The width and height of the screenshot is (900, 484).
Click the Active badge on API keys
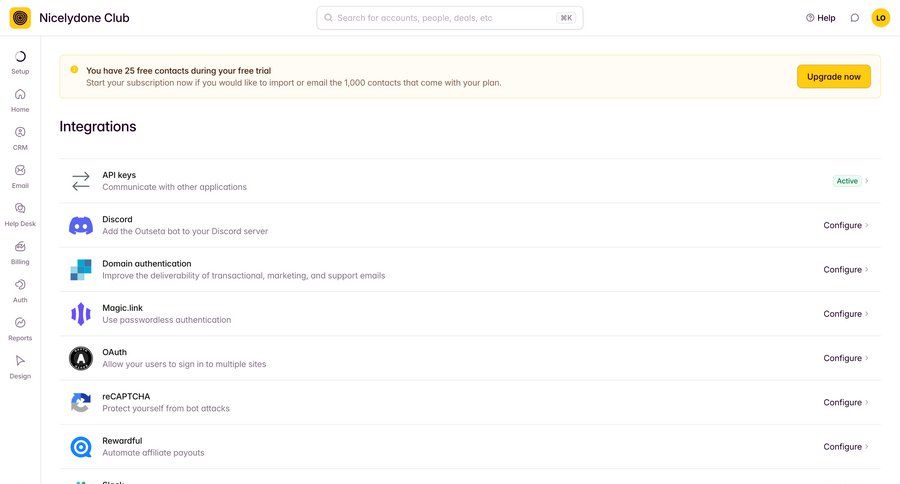pyautogui.click(x=847, y=181)
